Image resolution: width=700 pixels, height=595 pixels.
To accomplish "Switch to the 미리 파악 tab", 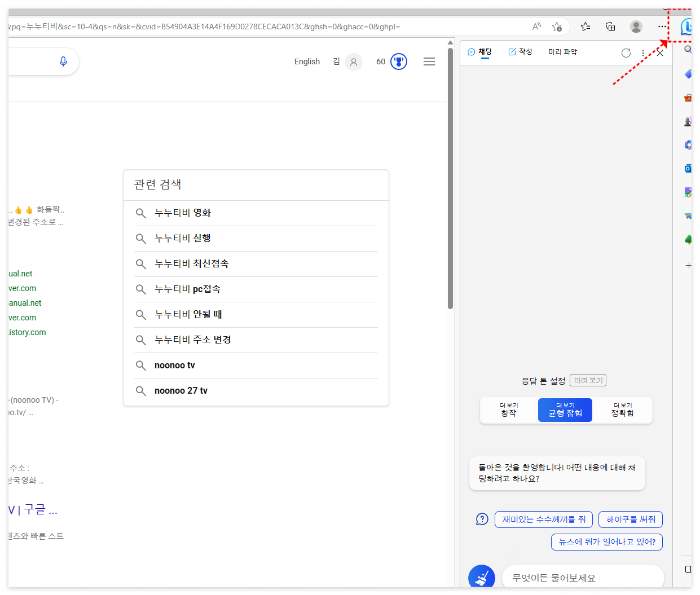I will (x=562, y=52).
